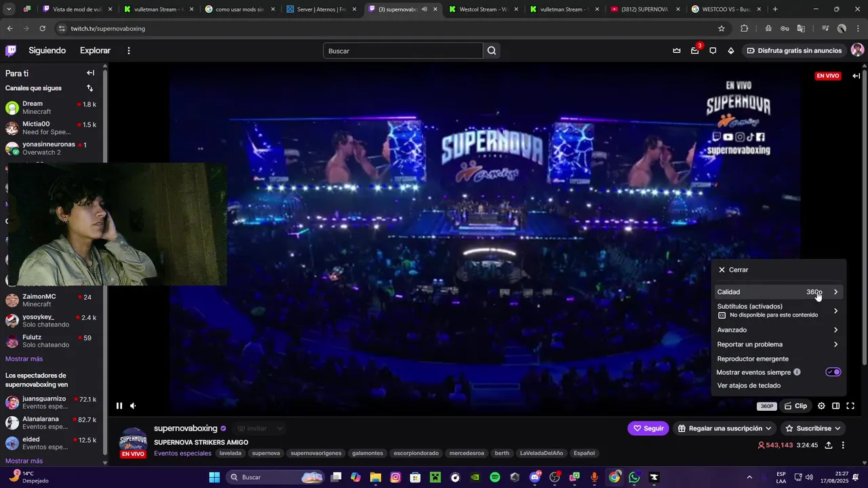Screen dimensions: 868x488
Task: Open the Dream channel in sidebar
Action: [x=51, y=108]
